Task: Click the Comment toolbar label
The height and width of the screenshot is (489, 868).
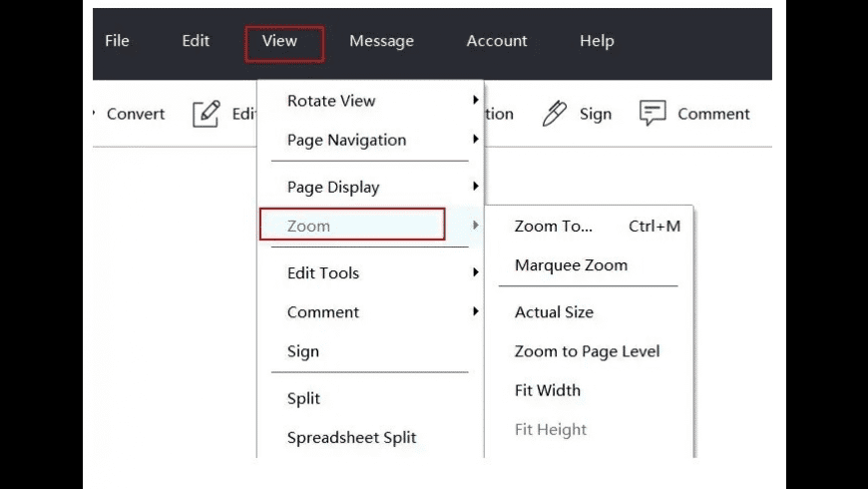Action: 713,114
